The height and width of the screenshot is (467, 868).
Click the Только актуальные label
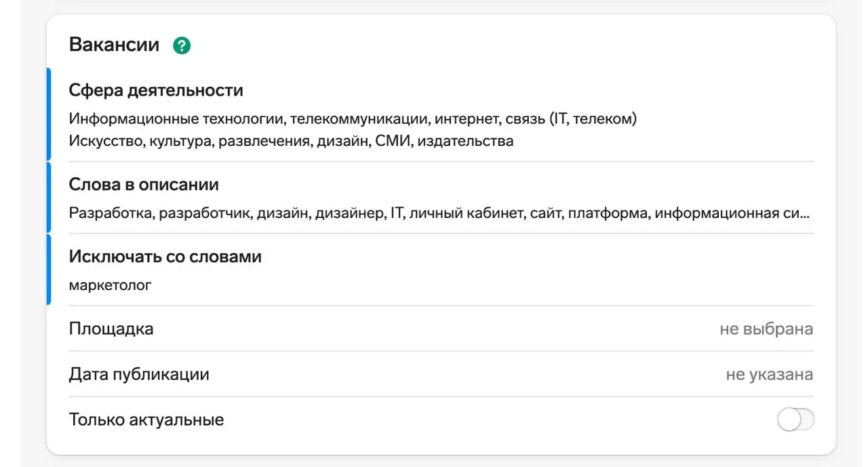(x=146, y=419)
